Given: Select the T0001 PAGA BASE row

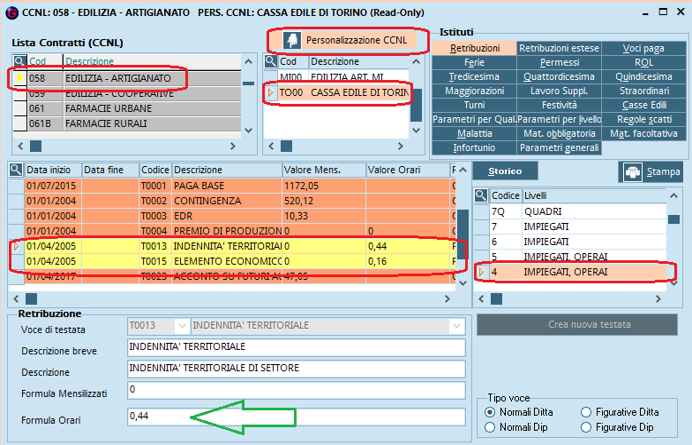Looking at the screenshot, I should coord(232,185).
